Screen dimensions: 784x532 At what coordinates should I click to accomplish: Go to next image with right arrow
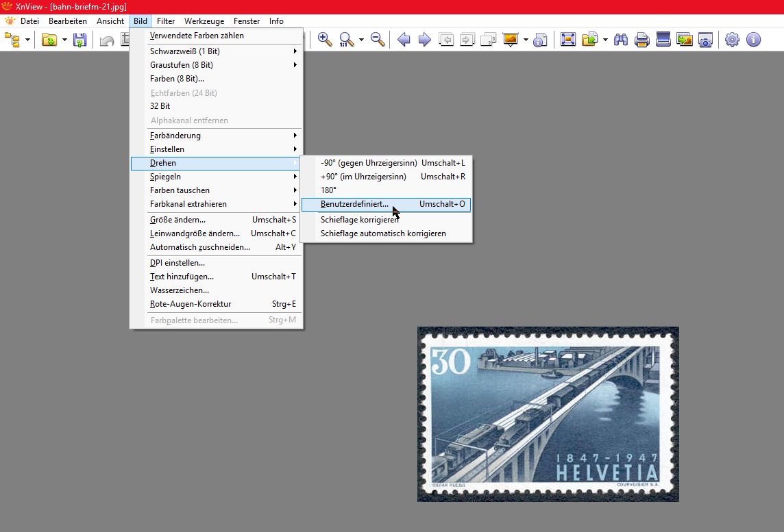(x=425, y=40)
